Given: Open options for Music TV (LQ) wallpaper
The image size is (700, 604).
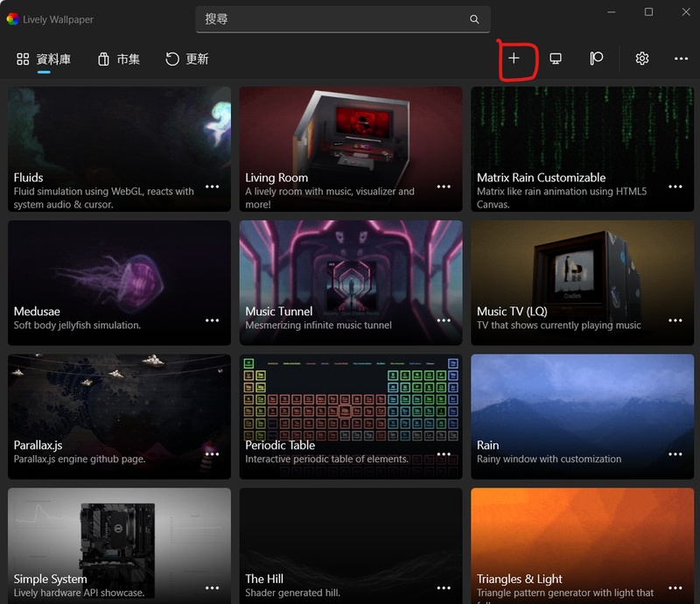Looking at the screenshot, I should pyautogui.click(x=675, y=320).
